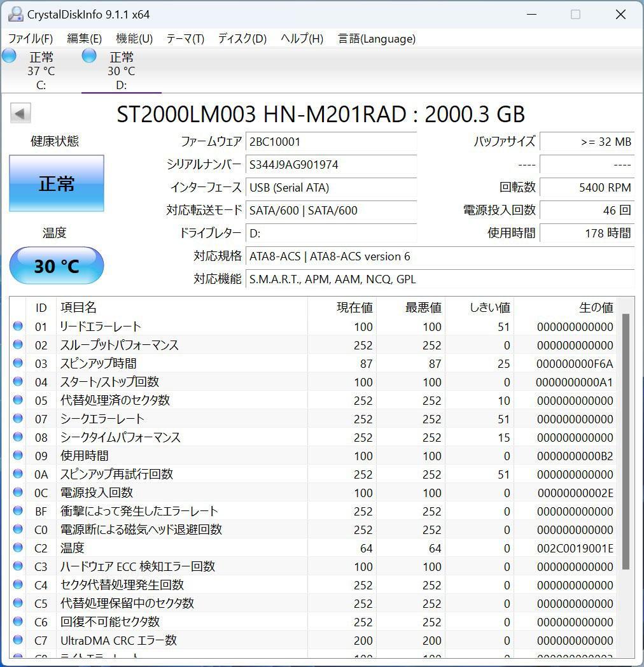Image resolution: width=644 pixels, height=667 pixels.
Task: Click the status dot for ハードウェア ECC 検知エラー回数 row
Action: click(x=18, y=566)
